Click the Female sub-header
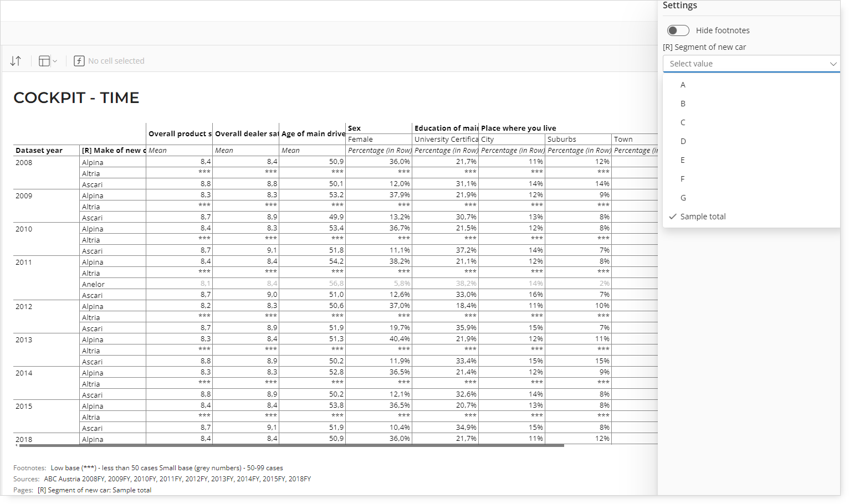 point(379,140)
